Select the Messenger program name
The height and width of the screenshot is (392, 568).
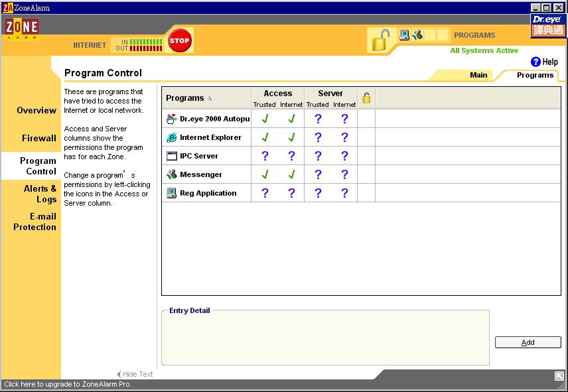tap(201, 174)
